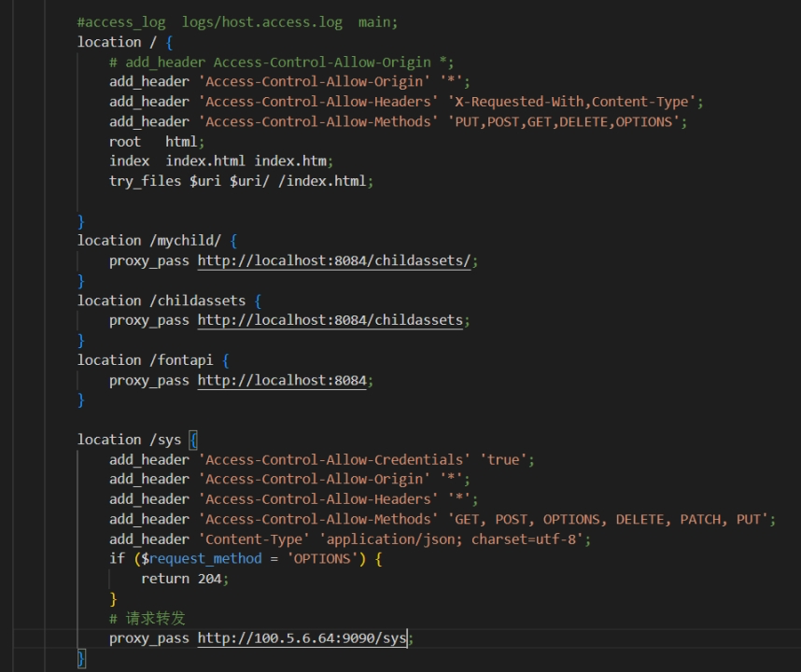Click the 'Access-Control-Allow-Credentials' header name
The image size is (801, 672).
click(x=334, y=459)
